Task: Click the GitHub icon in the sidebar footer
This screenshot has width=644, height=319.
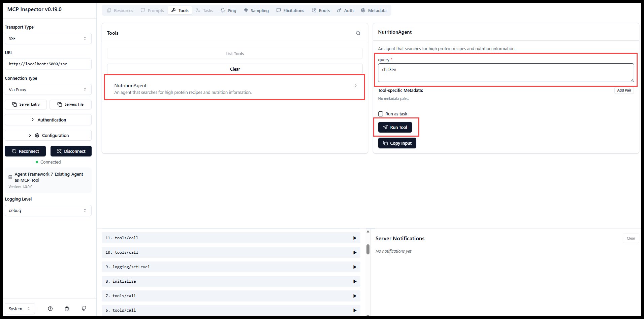Action: point(84,309)
